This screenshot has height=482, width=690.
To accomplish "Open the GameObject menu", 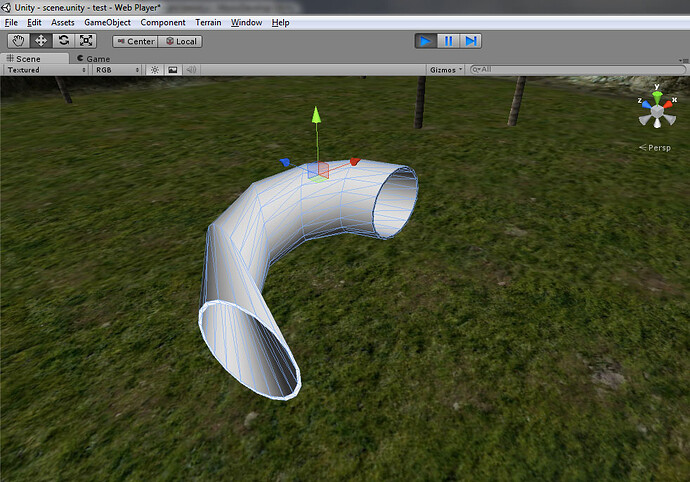I will click(107, 22).
